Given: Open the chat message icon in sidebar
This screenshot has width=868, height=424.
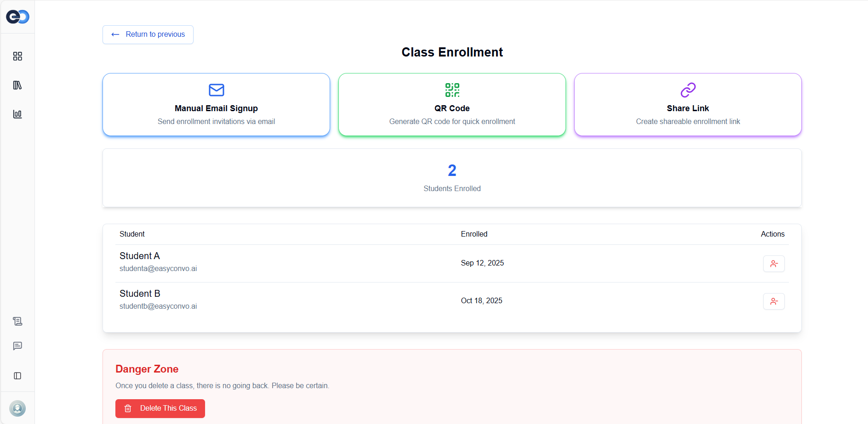Looking at the screenshot, I should [17, 346].
